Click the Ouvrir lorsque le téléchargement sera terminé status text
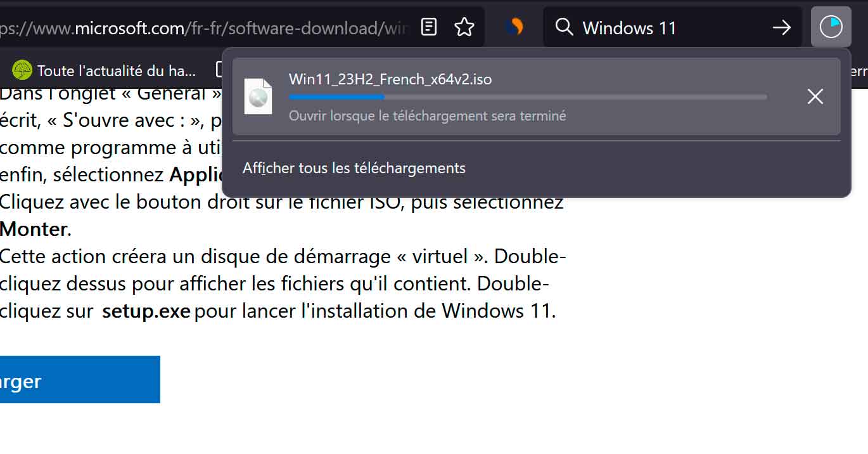 pos(428,116)
